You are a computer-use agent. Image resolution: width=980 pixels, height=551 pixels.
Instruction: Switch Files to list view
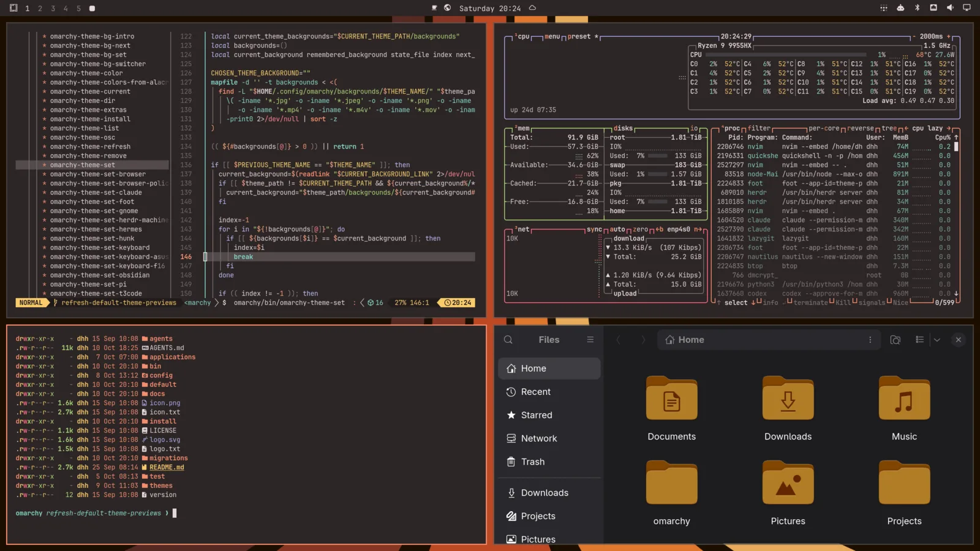[x=919, y=340]
